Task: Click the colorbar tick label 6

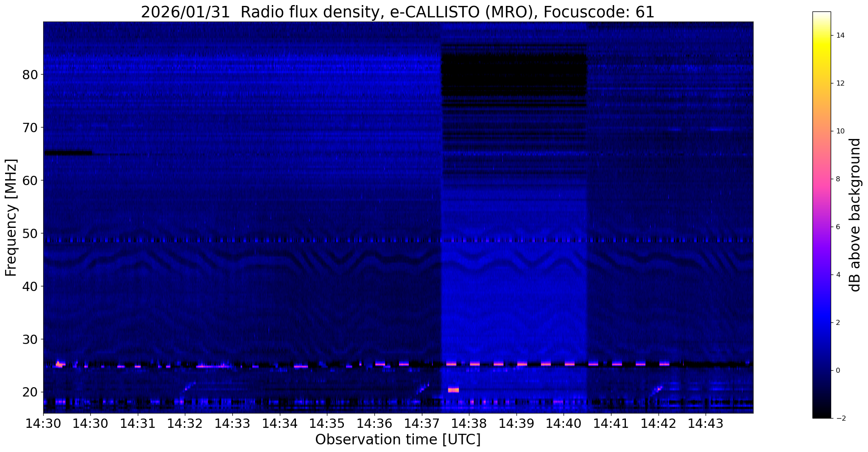Action: pyautogui.click(x=837, y=227)
